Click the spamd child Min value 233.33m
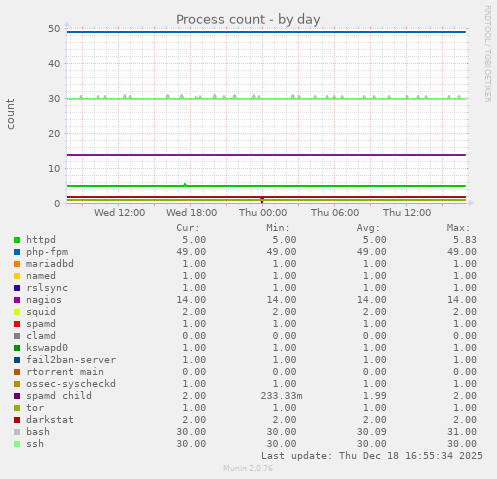 pyautogui.click(x=282, y=396)
